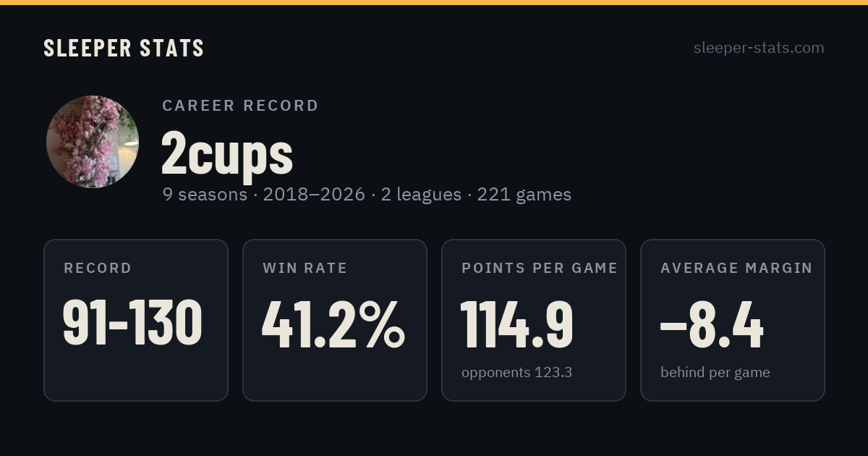Click the RECORD card label
Viewport: 868px width, 456px height.
click(98, 269)
